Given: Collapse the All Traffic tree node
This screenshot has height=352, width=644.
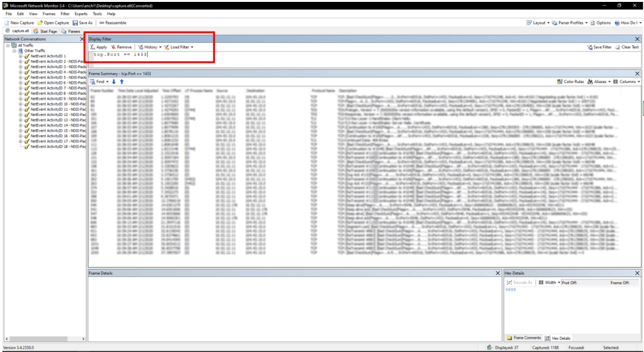Looking at the screenshot, I should click(7, 45).
